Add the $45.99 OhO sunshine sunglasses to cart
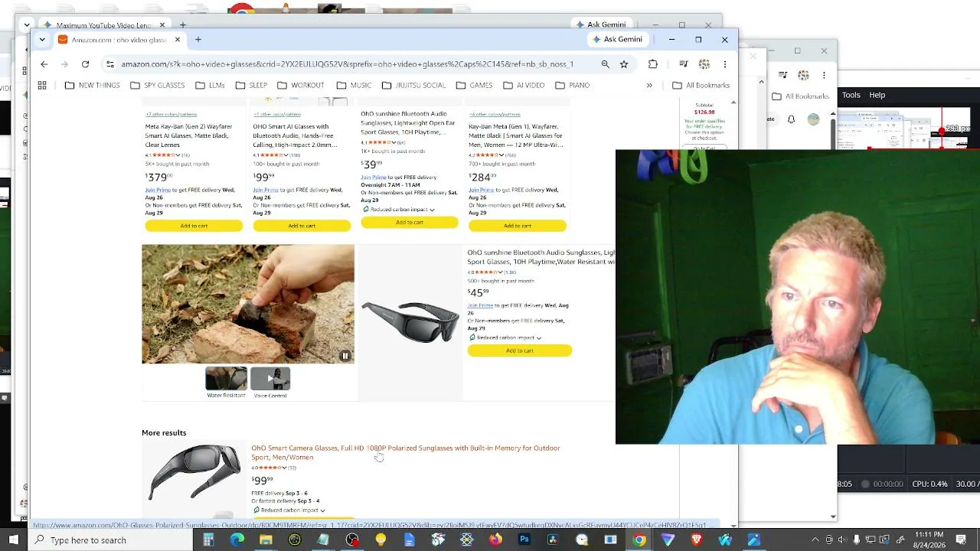Screen dimensions: 980x551 (x=520, y=350)
